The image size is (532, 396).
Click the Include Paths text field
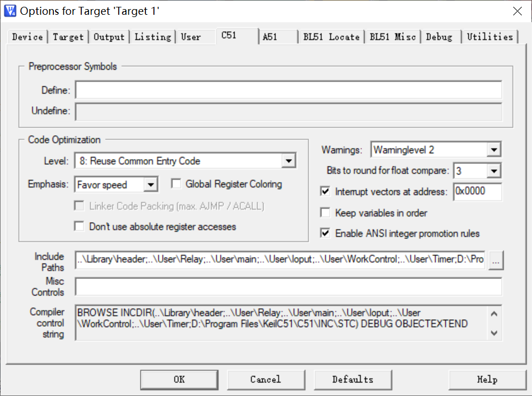tap(280, 260)
